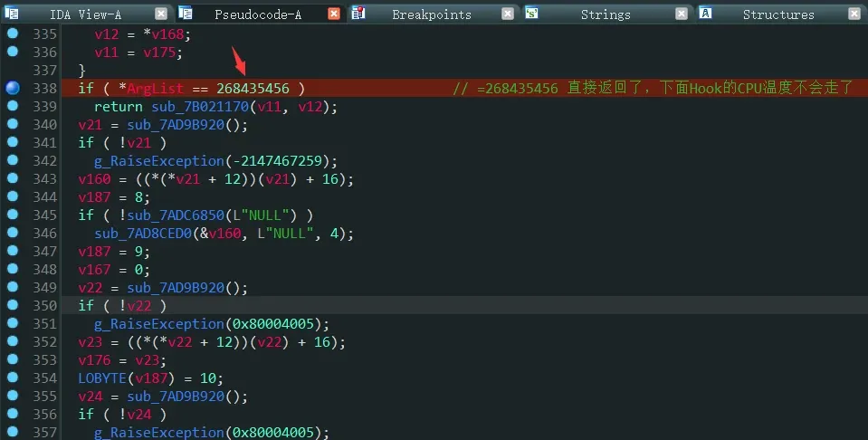Remove the active breakpoint on line 338
The height and width of the screenshot is (440, 868).
coord(12,88)
